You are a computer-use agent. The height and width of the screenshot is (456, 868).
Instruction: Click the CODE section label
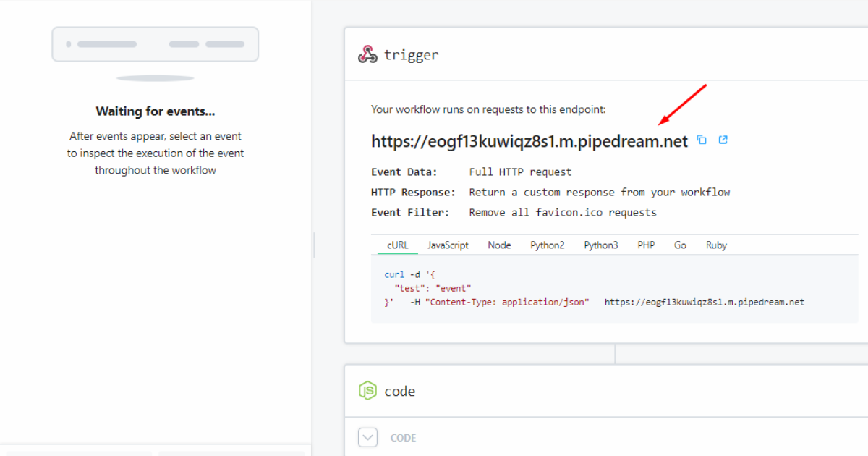point(403,438)
